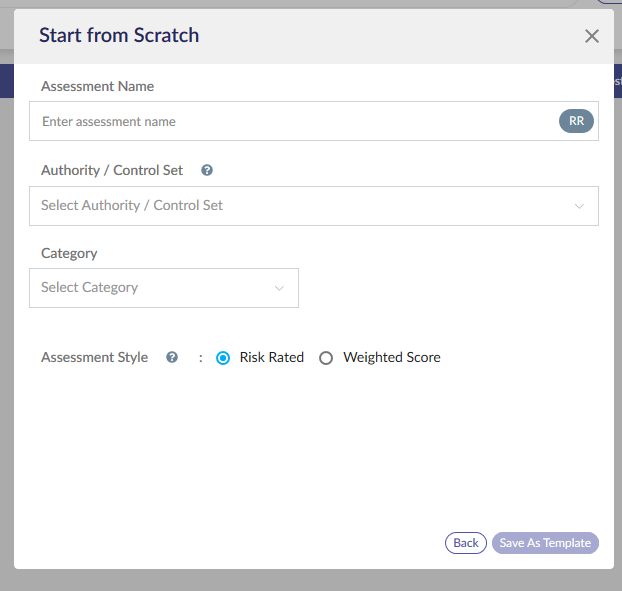
Task: Click the Assessment Name label
Action: click(x=98, y=86)
